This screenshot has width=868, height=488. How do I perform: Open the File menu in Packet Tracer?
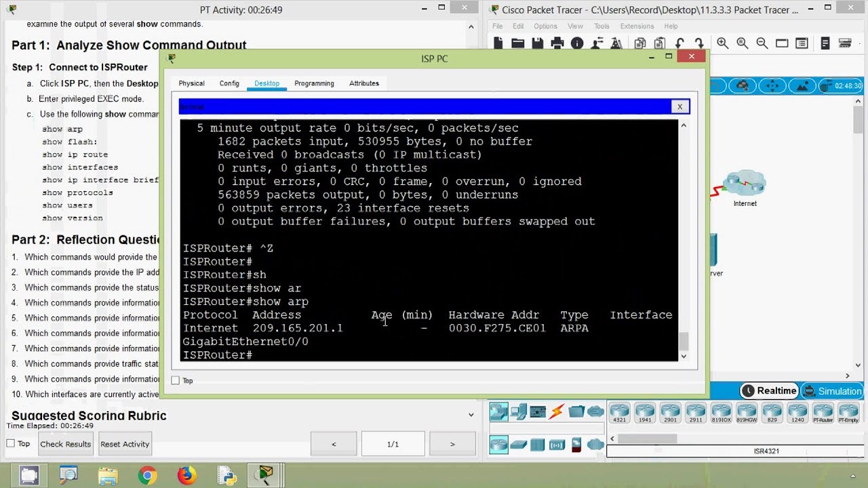pyautogui.click(x=498, y=26)
